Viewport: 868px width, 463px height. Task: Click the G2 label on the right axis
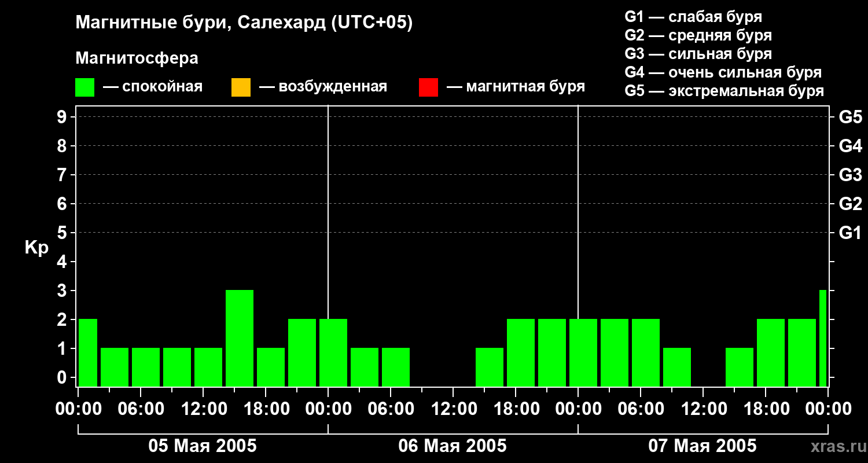tap(850, 204)
